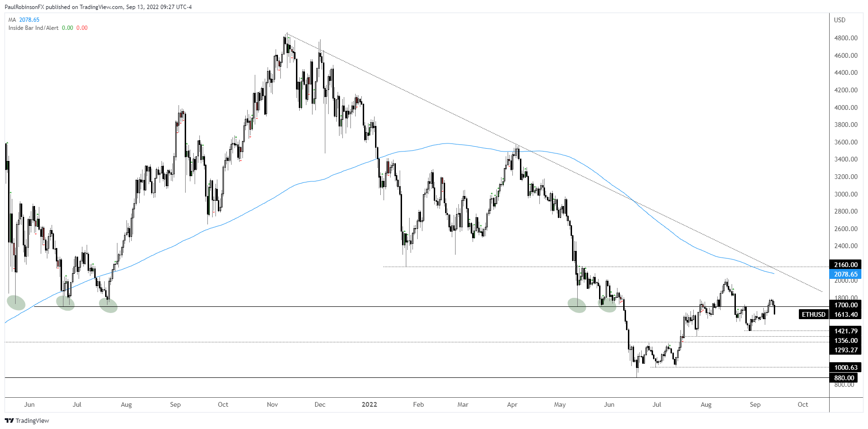Click the 1700.00 horizontal line label
Image resolution: width=868 pixels, height=429 pixels.
[846, 305]
